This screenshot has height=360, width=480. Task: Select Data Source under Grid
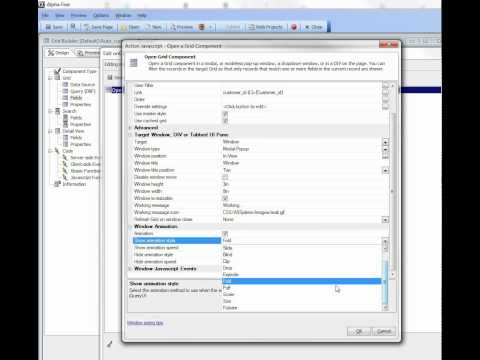point(82,85)
